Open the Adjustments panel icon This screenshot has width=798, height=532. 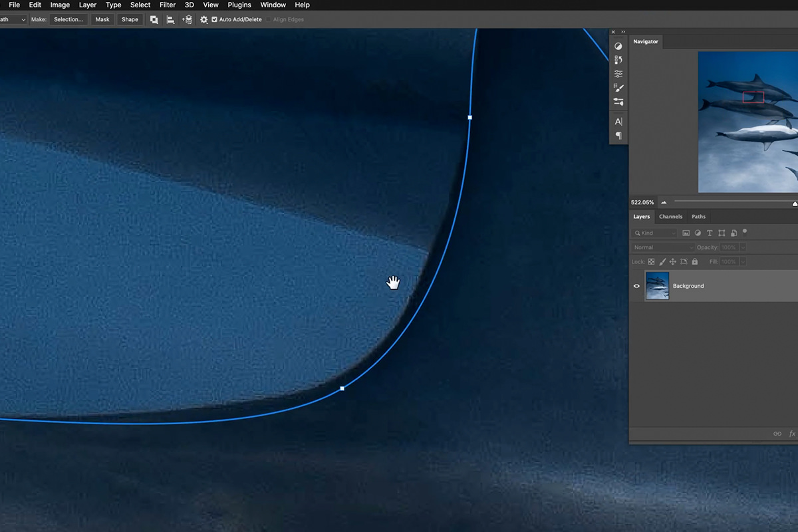point(618,46)
